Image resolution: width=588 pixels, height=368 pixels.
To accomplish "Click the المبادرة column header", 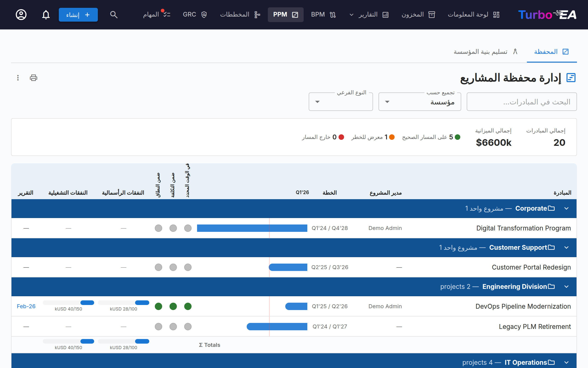I will tap(562, 193).
